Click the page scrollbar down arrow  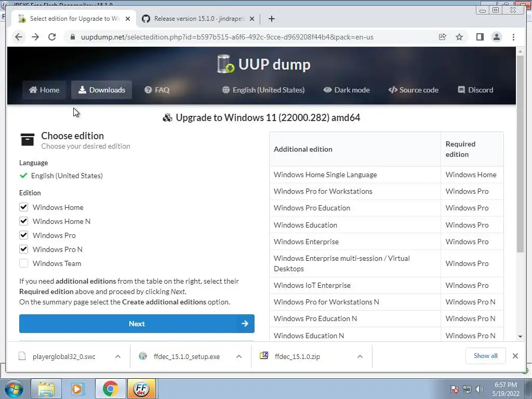520,337
